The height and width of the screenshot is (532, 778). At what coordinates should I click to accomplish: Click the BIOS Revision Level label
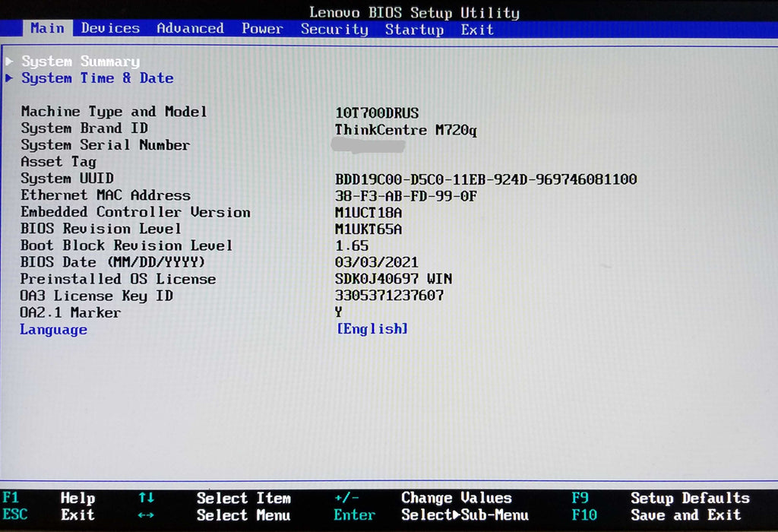(x=101, y=229)
